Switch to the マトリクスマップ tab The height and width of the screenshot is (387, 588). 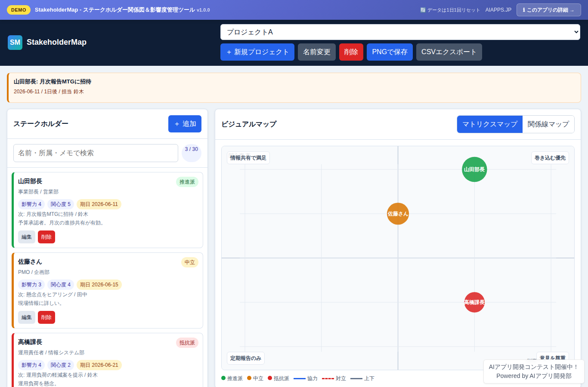[490, 124]
